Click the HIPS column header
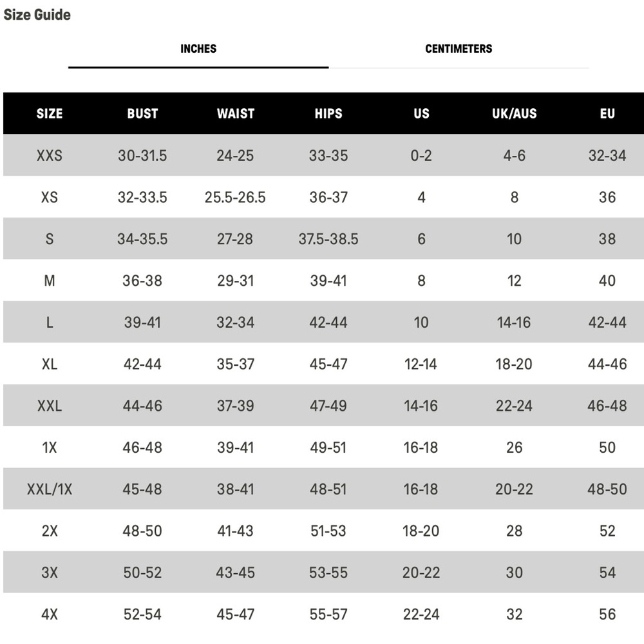 (328, 114)
